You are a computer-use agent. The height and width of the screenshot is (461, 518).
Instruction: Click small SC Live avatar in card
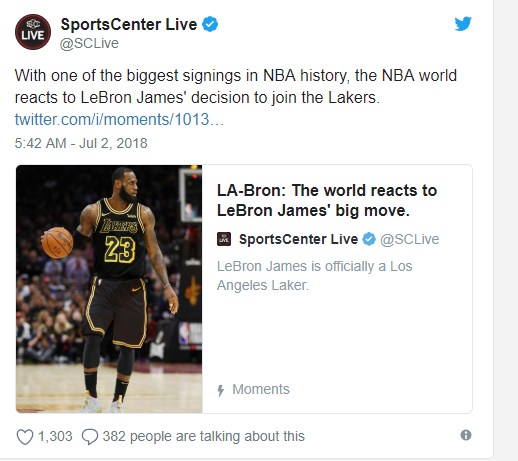pos(224,239)
